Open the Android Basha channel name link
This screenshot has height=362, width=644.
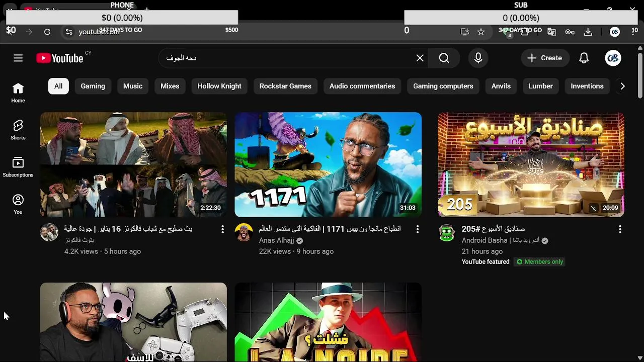point(501,240)
